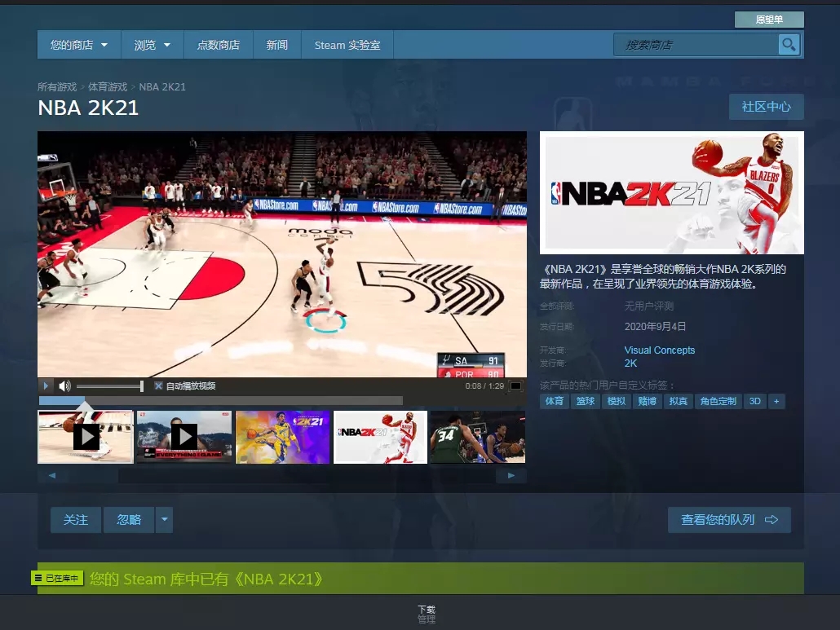Click the magnifier search icon

(x=788, y=44)
